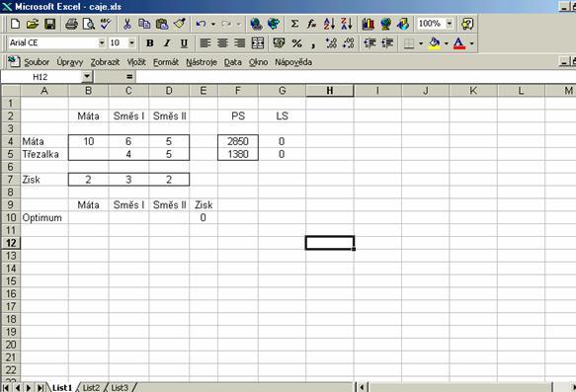Expand the Arial CE font dropdown
The image size is (576, 392).
click(102, 42)
